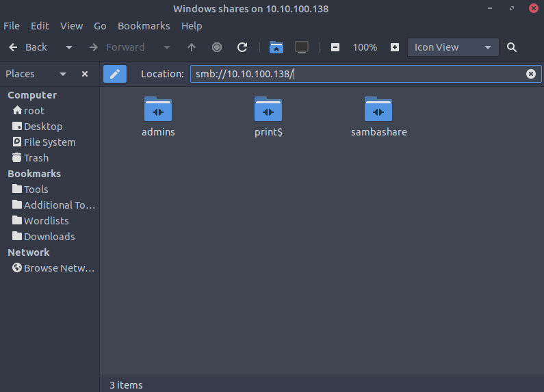Open the Bookmarks menu
Viewport: 544px width, 392px height.
click(143, 26)
